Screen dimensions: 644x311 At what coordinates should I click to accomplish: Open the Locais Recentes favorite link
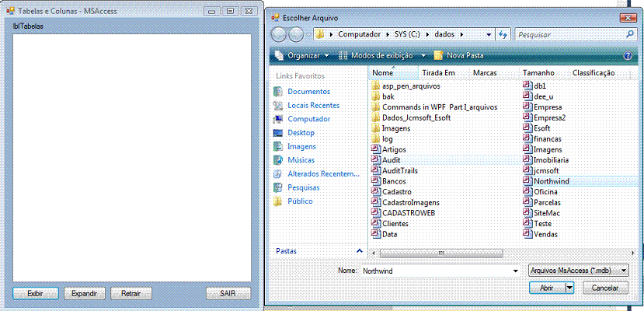313,105
